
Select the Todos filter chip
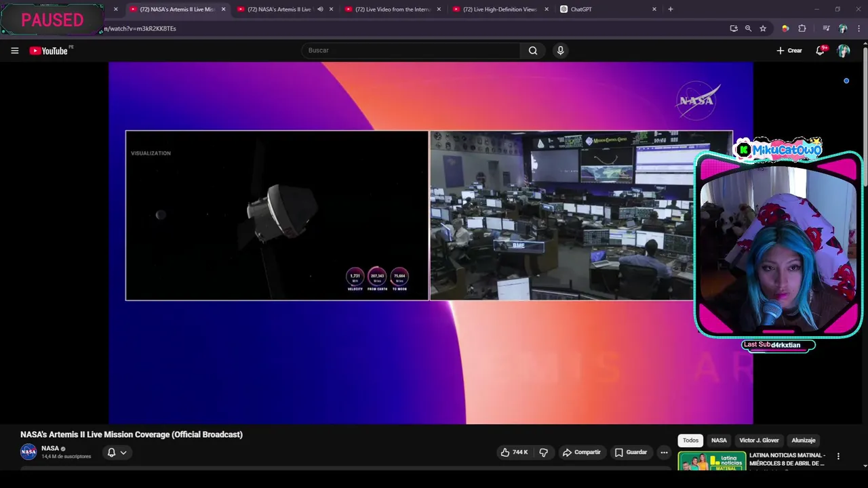coord(690,441)
